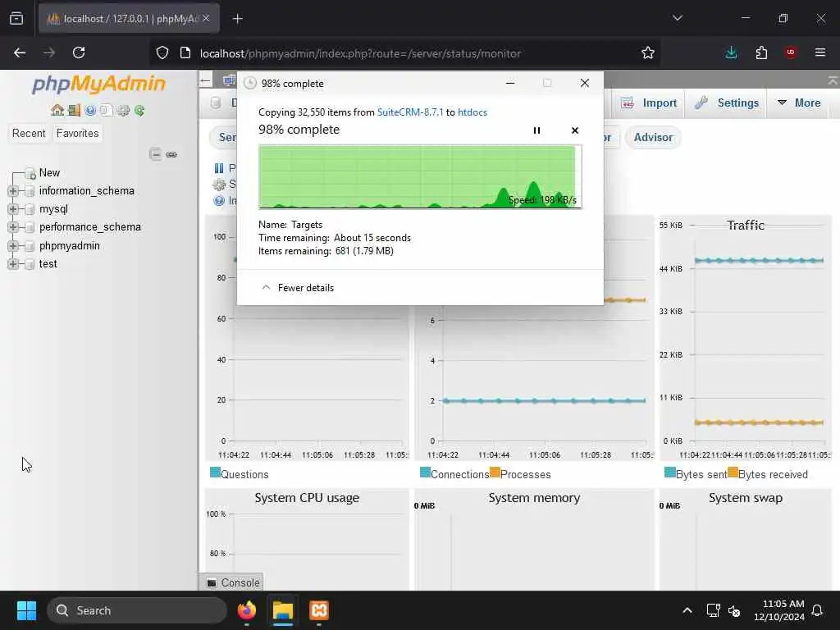Click the phpMyAdmin logo

(x=98, y=84)
